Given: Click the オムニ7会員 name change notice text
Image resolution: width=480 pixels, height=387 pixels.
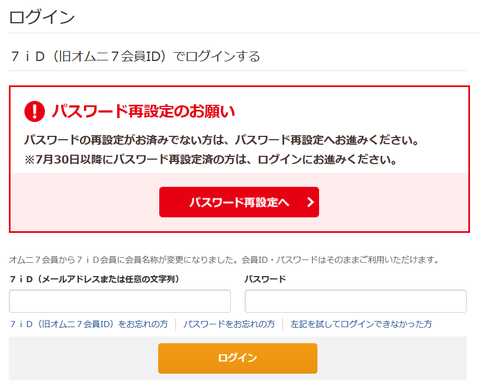Looking at the screenshot, I should point(224,260).
